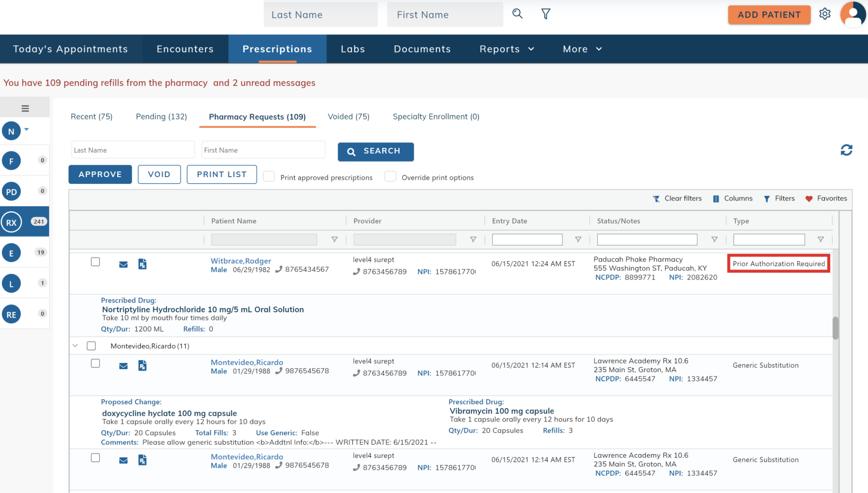Click the vertical scrollbar thumb in table
Screen dimensions: 868x493
point(835,327)
